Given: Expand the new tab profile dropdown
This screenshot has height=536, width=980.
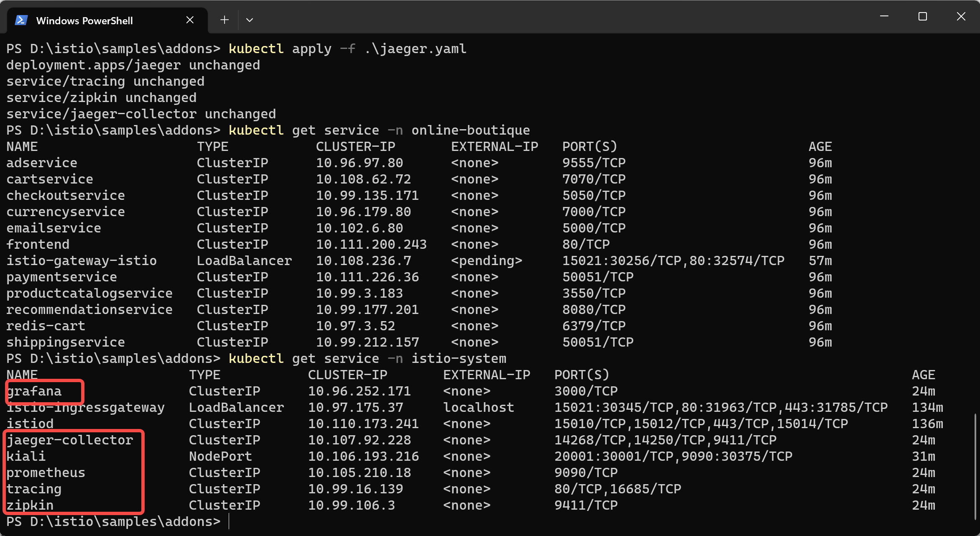Looking at the screenshot, I should coord(250,20).
